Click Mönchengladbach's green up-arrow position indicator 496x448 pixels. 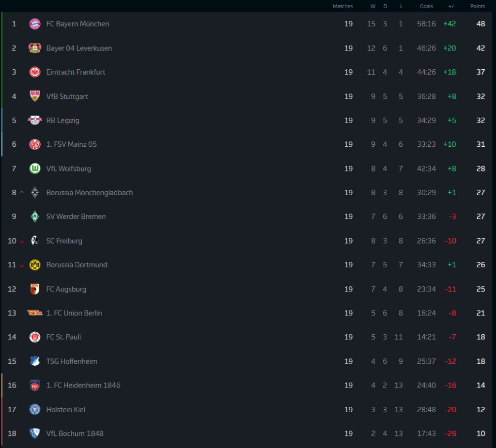tap(21, 193)
